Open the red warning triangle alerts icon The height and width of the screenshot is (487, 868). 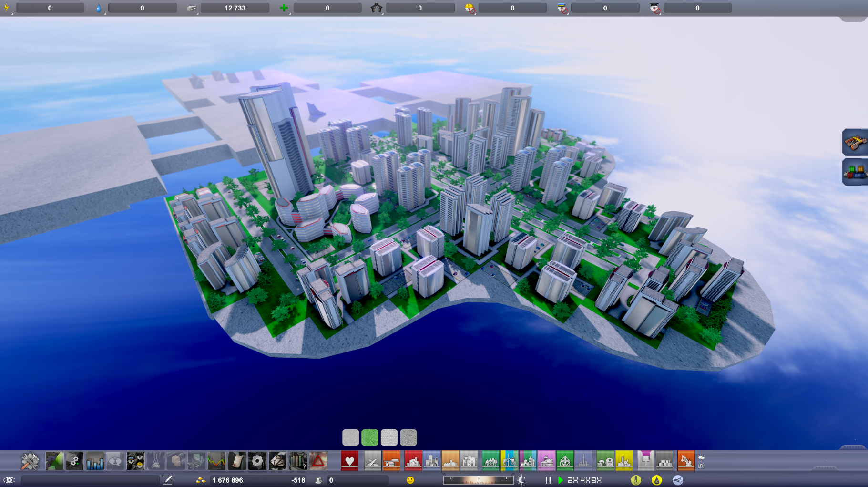[318, 461]
